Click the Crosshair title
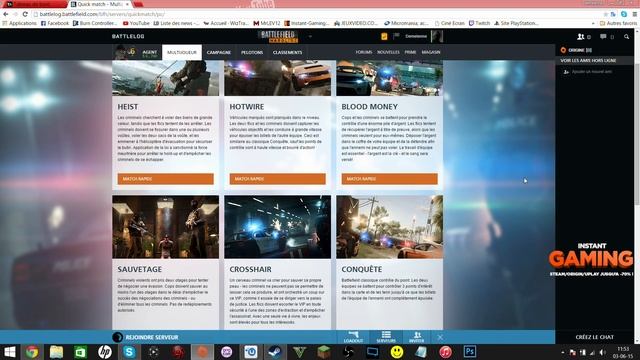The width and height of the screenshot is (640, 360). (250, 269)
